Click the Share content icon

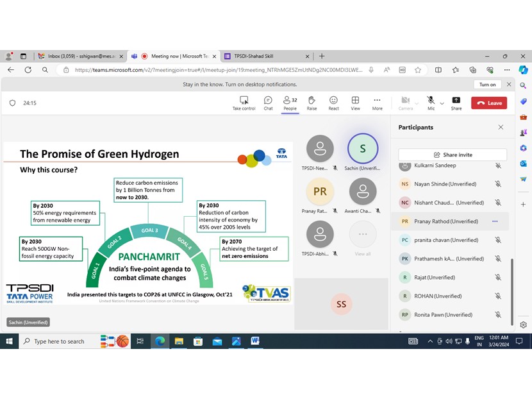point(456,101)
